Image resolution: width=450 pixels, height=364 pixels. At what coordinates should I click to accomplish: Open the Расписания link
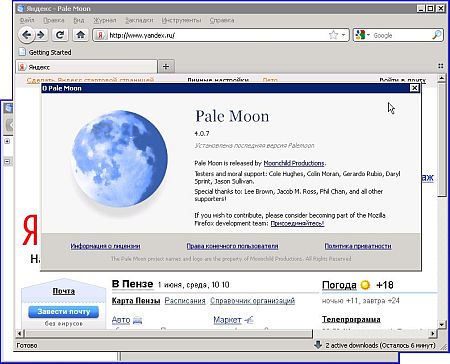click(185, 301)
